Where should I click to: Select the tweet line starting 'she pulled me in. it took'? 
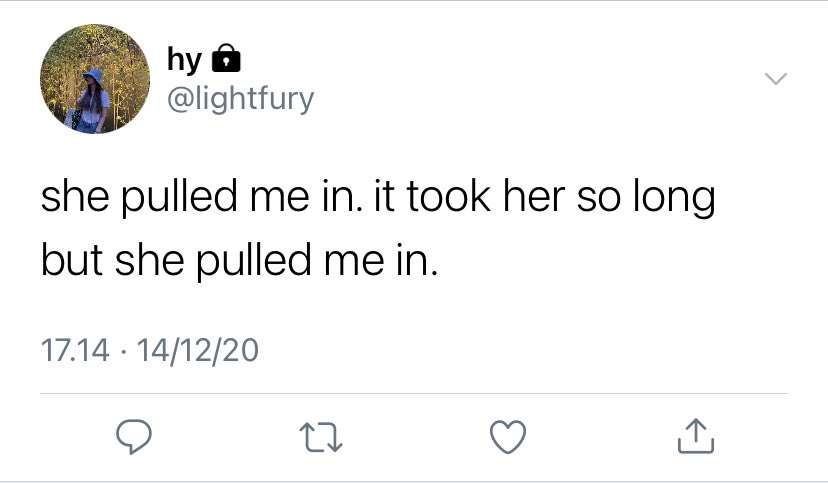[x=378, y=197]
